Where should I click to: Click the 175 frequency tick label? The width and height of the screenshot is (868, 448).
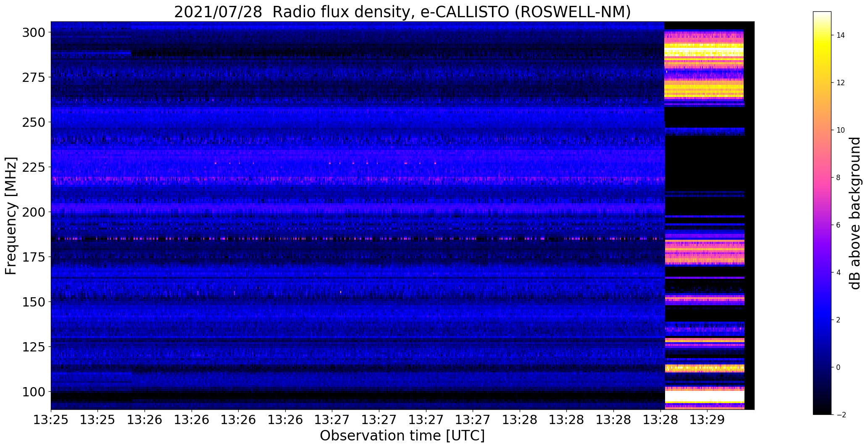[x=34, y=257]
